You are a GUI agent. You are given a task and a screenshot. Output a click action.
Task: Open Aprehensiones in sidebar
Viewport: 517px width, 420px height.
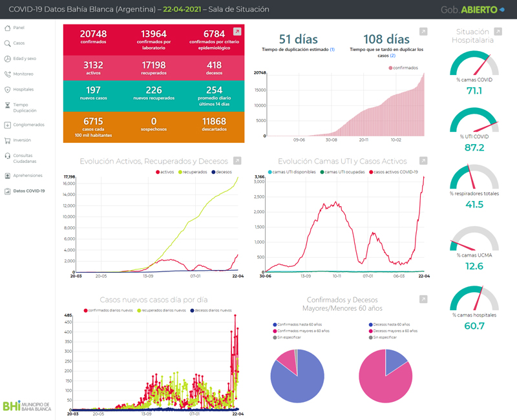coord(28,176)
